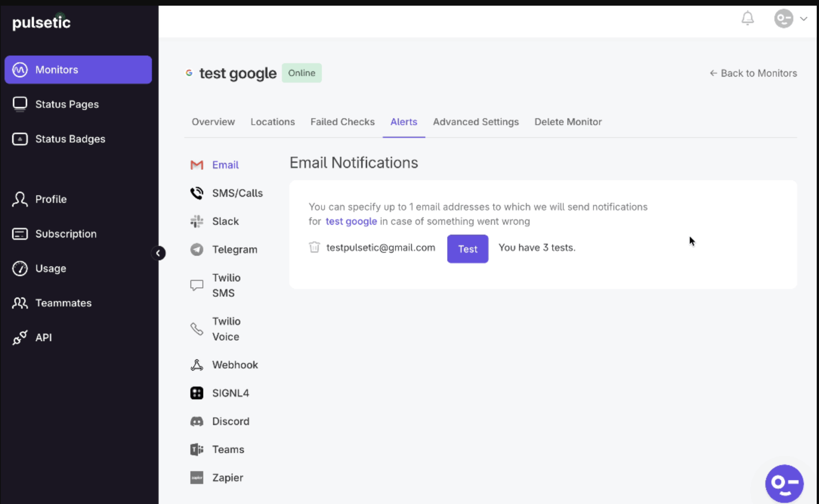This screenshot has width=819, height=504.
Task: Open the Subscription page
Action: coord(66,234)
